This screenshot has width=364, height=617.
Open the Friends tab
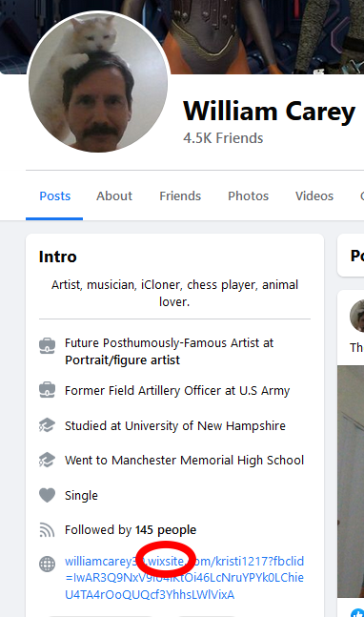(180, 195)
